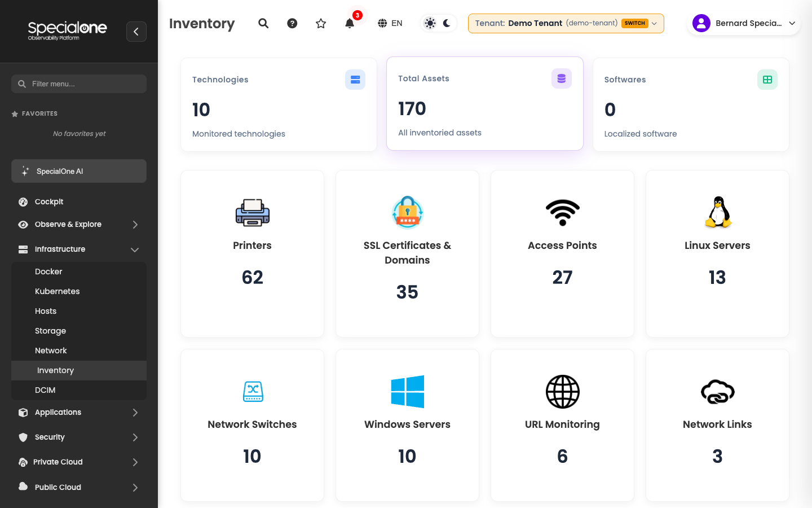Click the Network Switches icon
This screenshot has height=508, width=812.
click(253, 392)
